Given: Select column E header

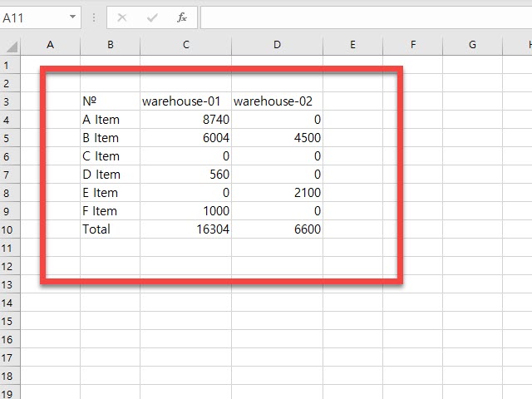Looking at the screenshot, I should 352,45.
